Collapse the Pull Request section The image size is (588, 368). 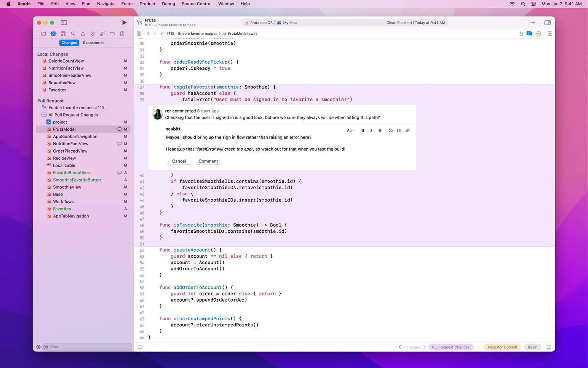(x=50, y=100)
